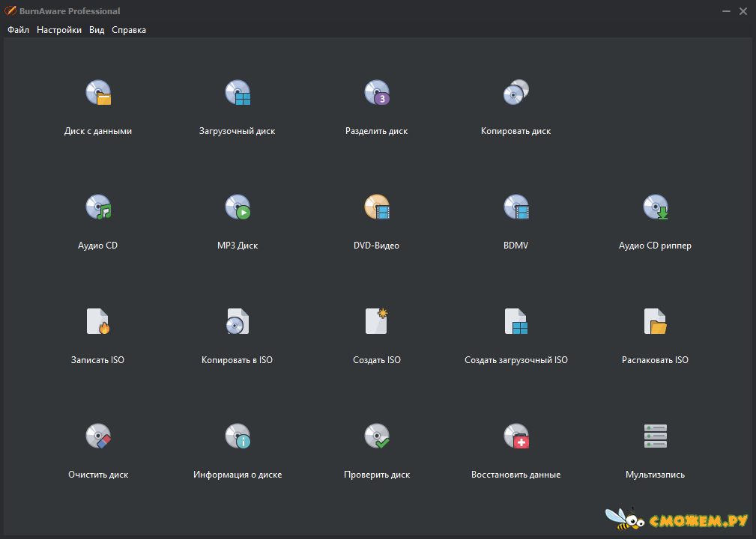Click the 'Аудио CD' text label
The height and width of the screenshot is (539, 756).
(x=98, y=246)
